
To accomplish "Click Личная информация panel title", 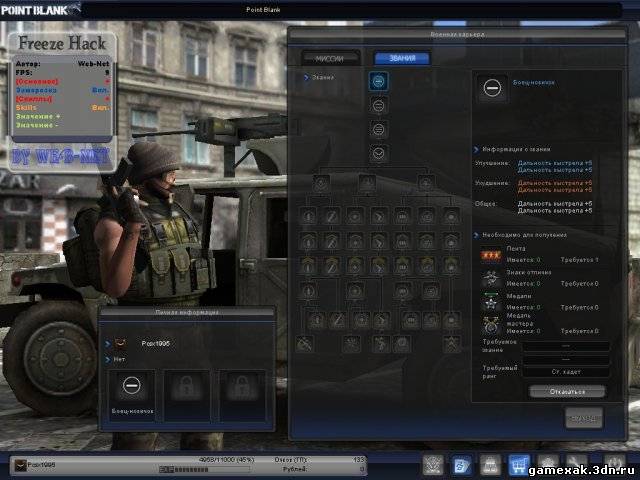I will click(x=187, y=312).
